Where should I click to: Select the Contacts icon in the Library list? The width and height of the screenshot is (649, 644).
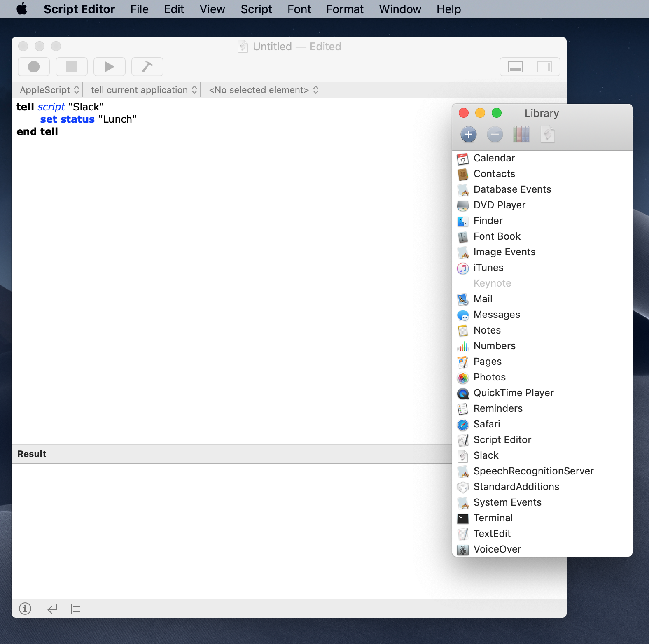[x=463, y=174]
